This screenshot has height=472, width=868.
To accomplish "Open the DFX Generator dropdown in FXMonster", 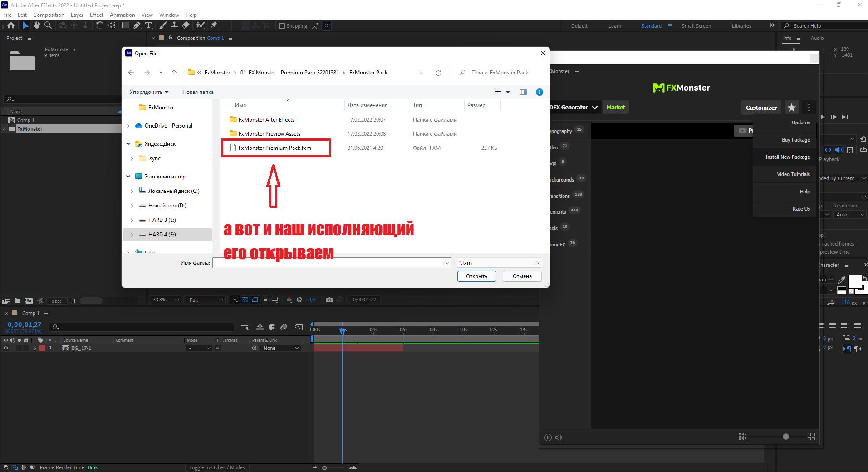I will pos(574,108).
